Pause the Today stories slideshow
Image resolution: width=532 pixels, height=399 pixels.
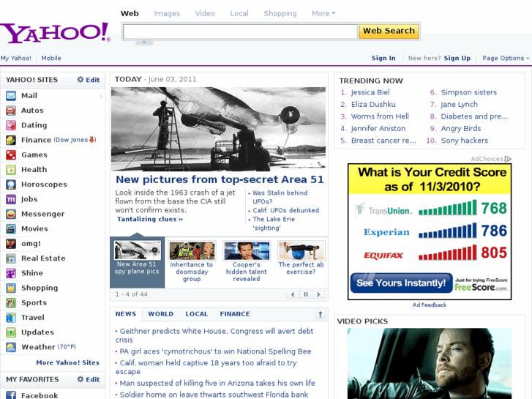(x=306, y=294)
